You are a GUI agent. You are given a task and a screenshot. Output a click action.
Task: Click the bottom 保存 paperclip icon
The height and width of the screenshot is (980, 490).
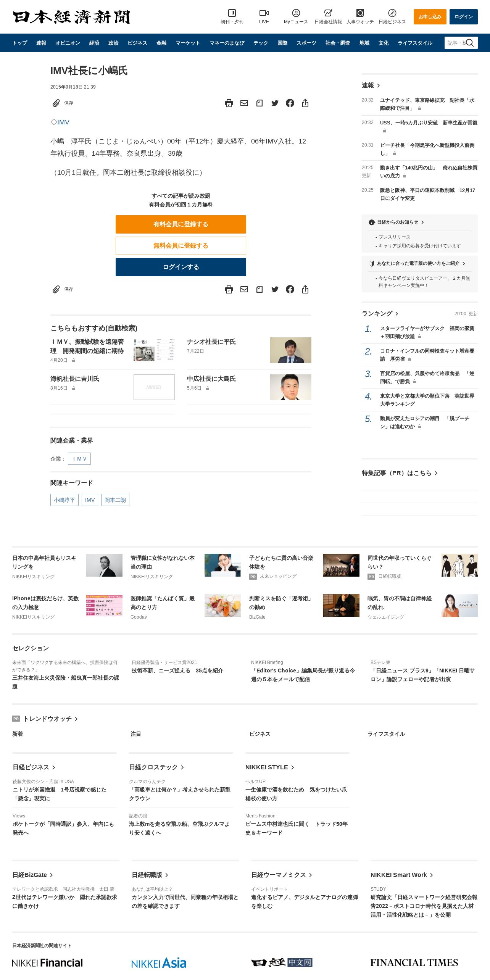point(56,289)
